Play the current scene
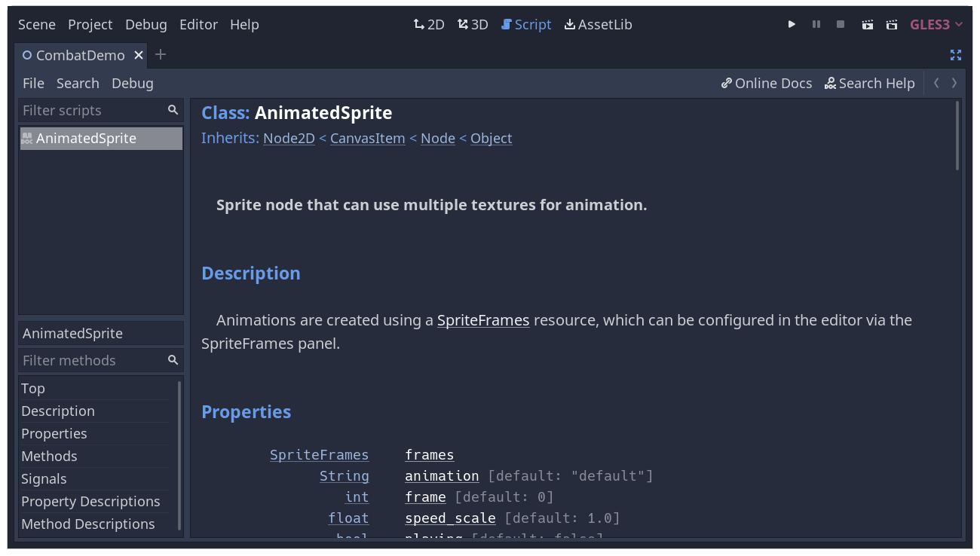 tap(866, 24)
